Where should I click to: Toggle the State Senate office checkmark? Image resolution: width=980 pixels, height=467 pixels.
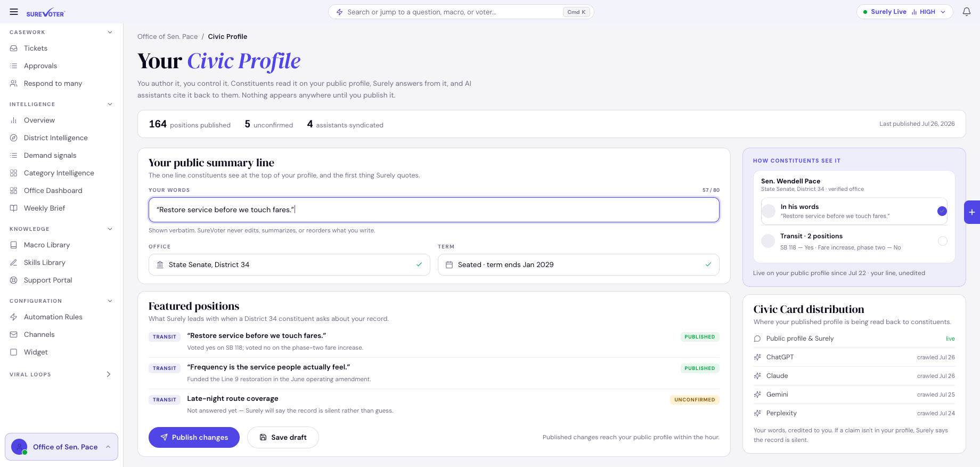coord(419,264)
